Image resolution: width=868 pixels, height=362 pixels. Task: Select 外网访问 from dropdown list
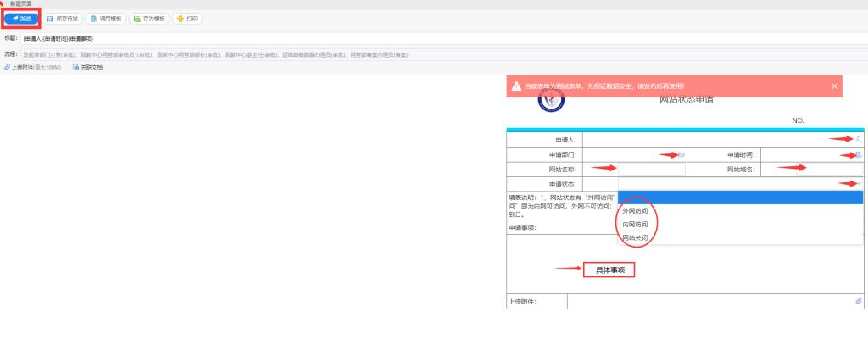coord(635,210)
